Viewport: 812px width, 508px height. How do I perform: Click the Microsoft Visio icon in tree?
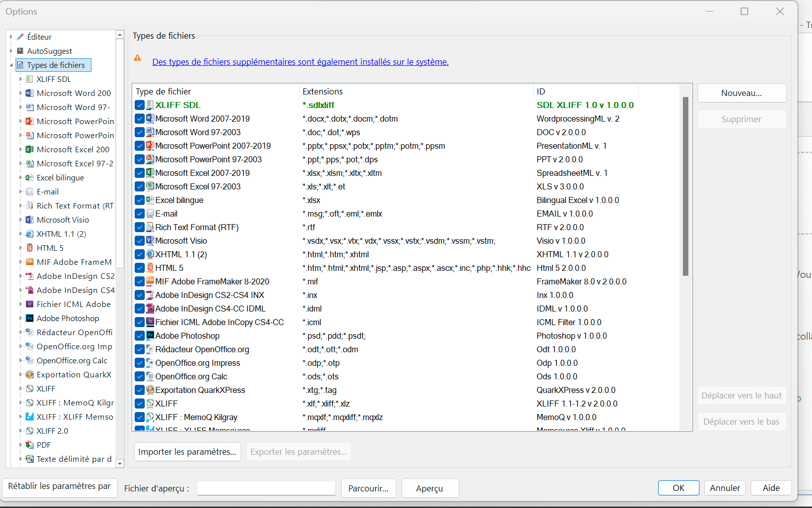[30, 220]
